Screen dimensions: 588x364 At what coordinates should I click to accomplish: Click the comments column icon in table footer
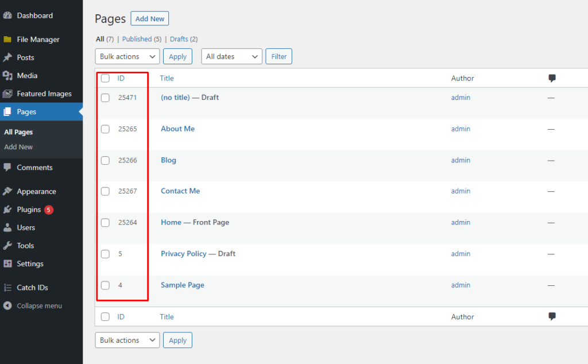(x=552, y=316)
